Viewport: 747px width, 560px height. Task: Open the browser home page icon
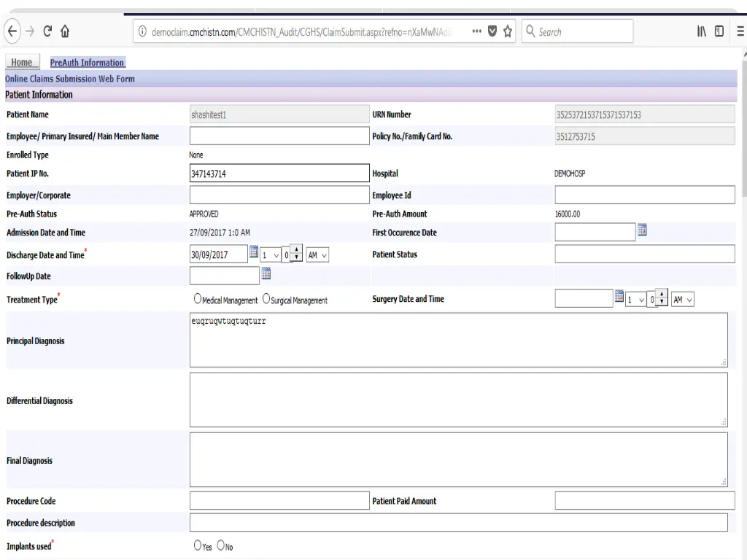click(65, 31)
